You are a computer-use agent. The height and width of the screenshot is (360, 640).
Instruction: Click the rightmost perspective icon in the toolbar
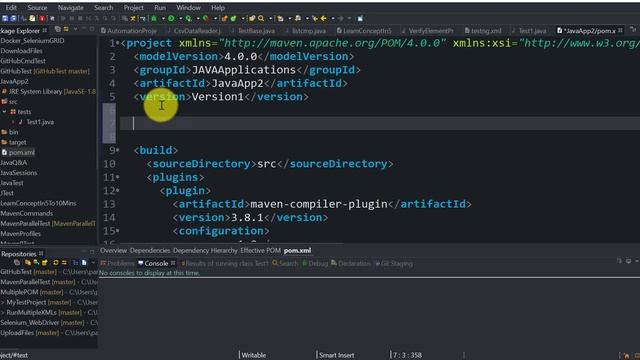coord(360,18)
